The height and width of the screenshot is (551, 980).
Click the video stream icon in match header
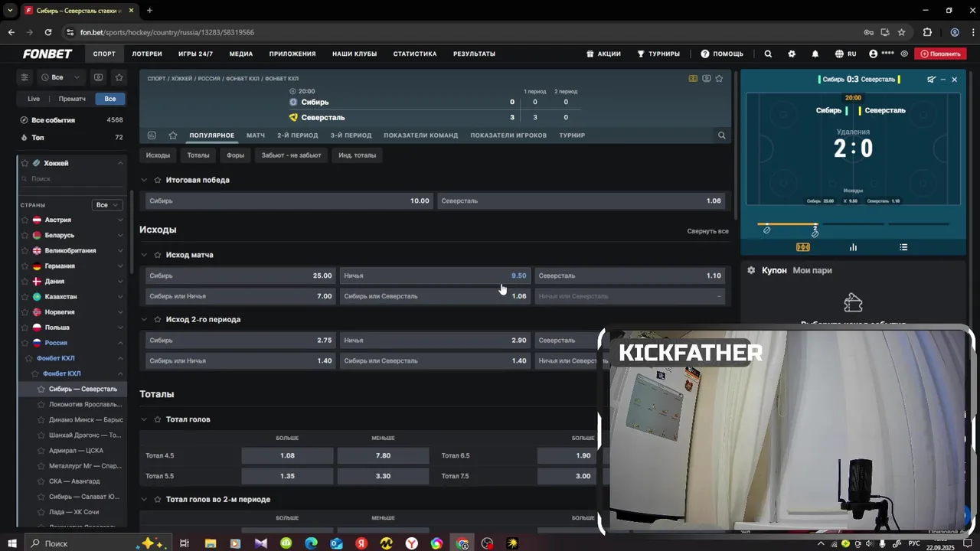706,78
